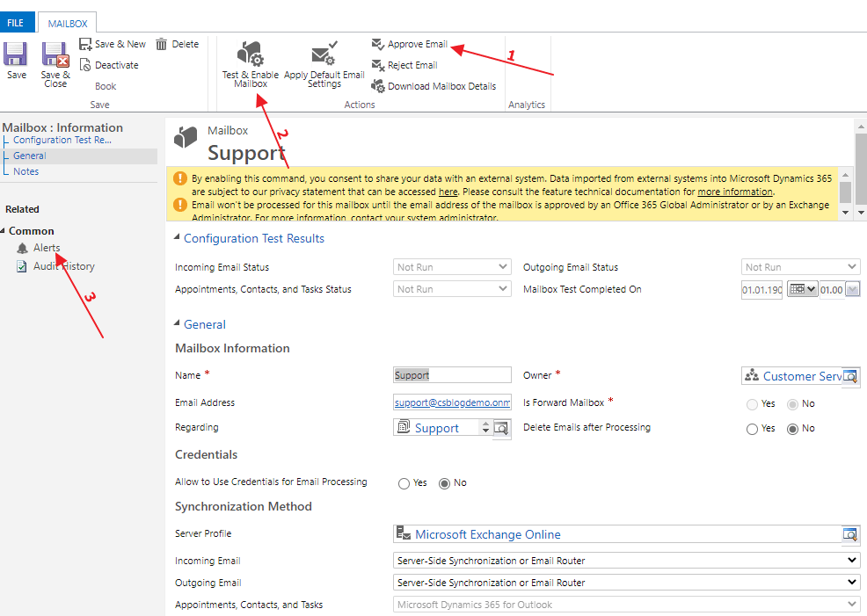Open the FILE tab
Screen dimensions: 867x616
[16, 24]
